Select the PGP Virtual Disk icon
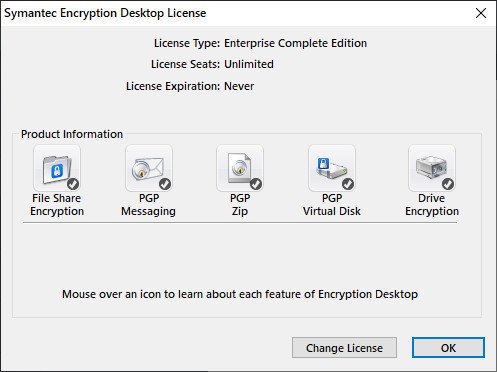This screenshot has height=372, width=497. [x=332, y=168]
